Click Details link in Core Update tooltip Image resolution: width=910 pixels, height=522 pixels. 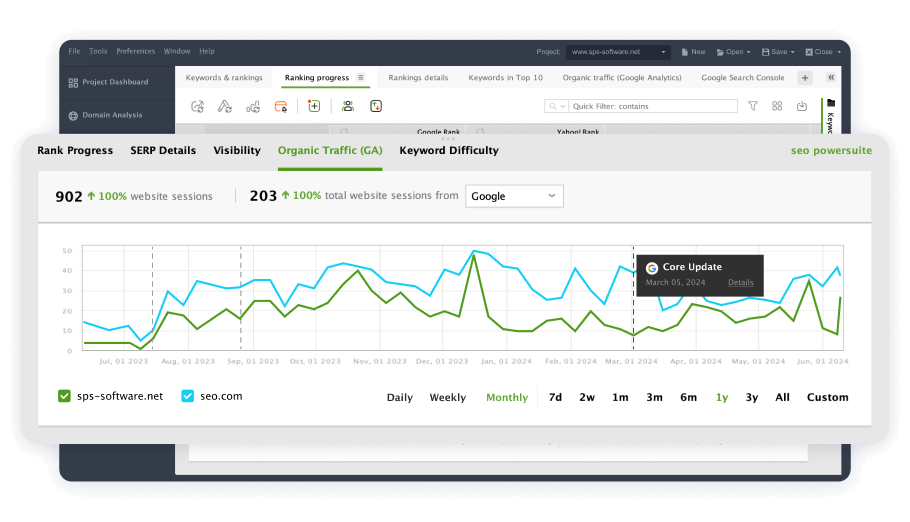[x=741, y=282]
